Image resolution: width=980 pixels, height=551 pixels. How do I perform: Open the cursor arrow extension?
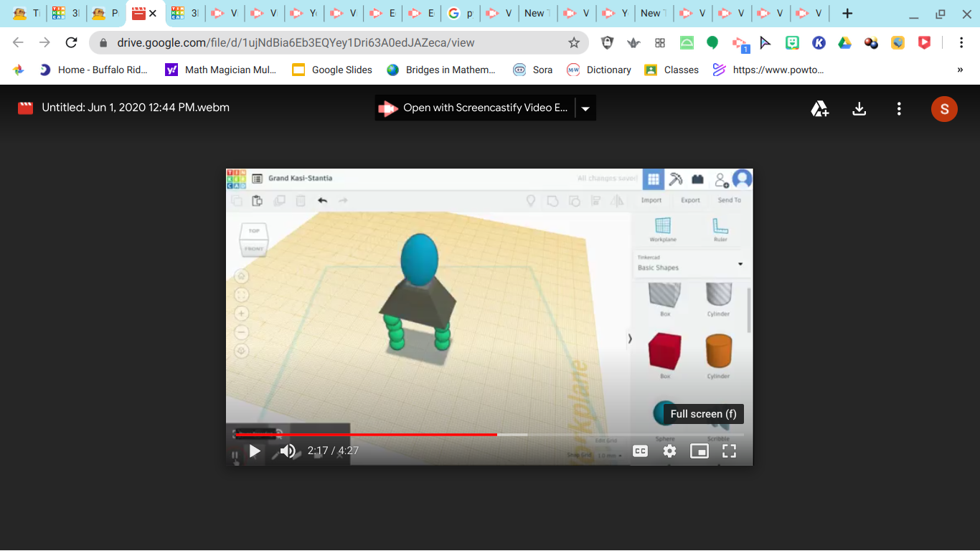(765, 42)
